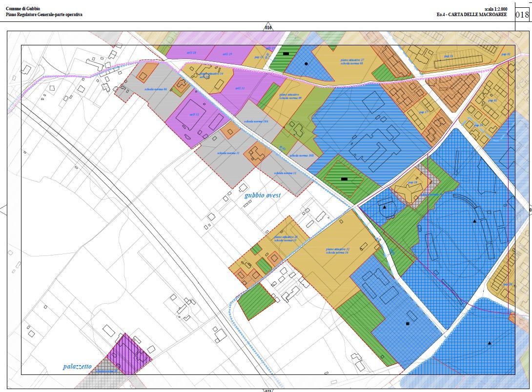Click the purple 'art1 12' zone label
The width and height of the screenshot is (532, 392).
(x=194, y=115)
